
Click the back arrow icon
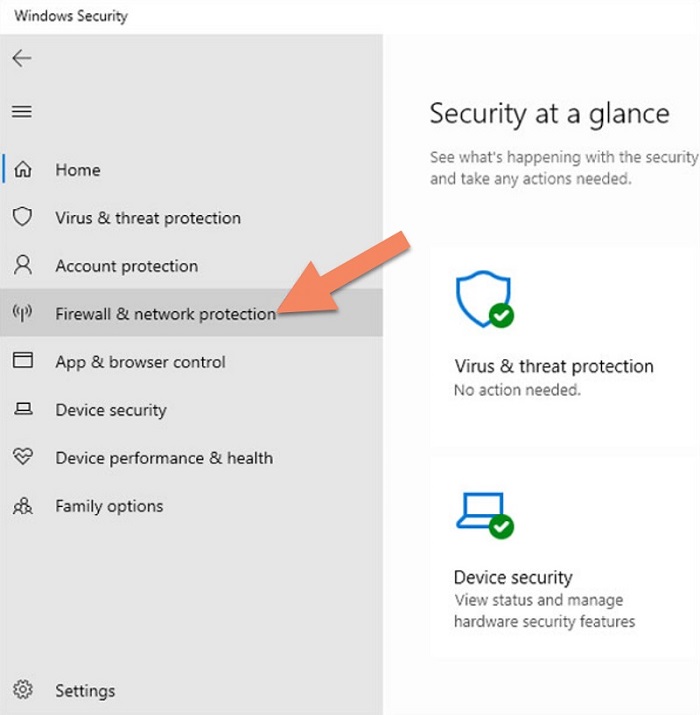click(x=21, y=58)
